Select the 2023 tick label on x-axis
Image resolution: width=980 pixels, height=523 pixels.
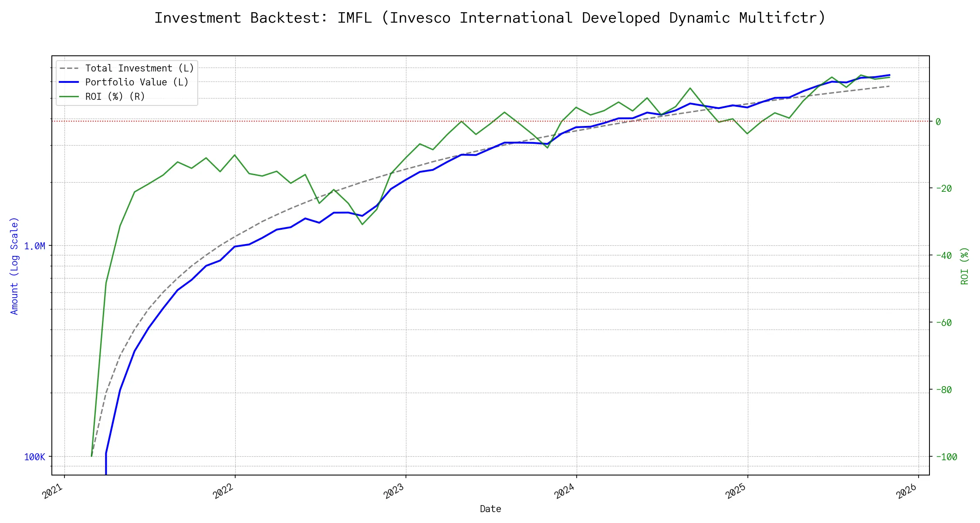pos(395,491)
